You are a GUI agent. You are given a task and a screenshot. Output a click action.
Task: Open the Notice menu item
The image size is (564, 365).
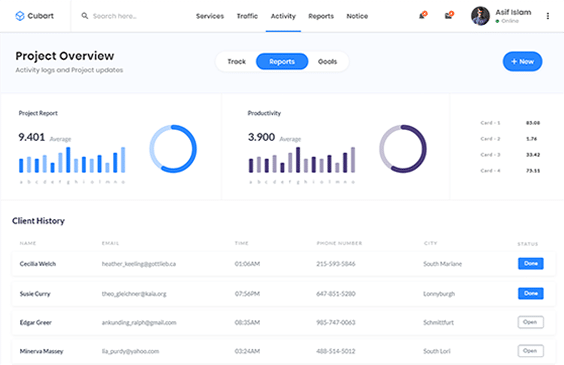(x=357, y=16)
